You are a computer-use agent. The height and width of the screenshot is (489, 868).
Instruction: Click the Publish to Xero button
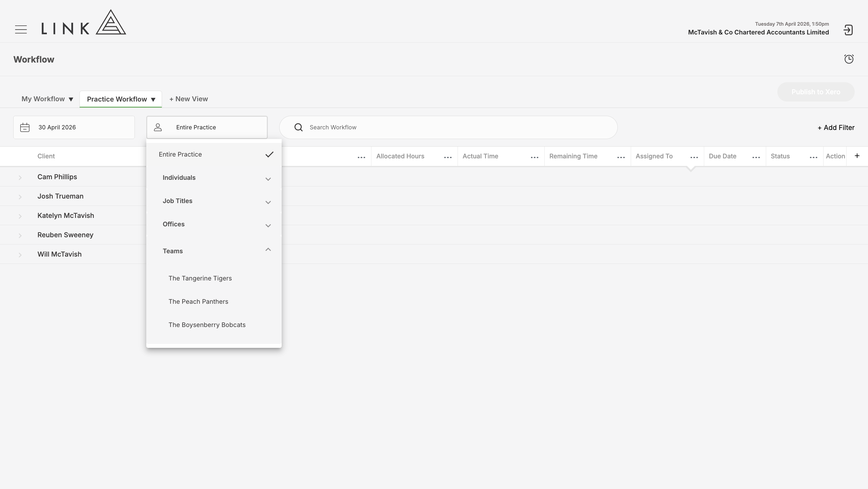[816, 92]
